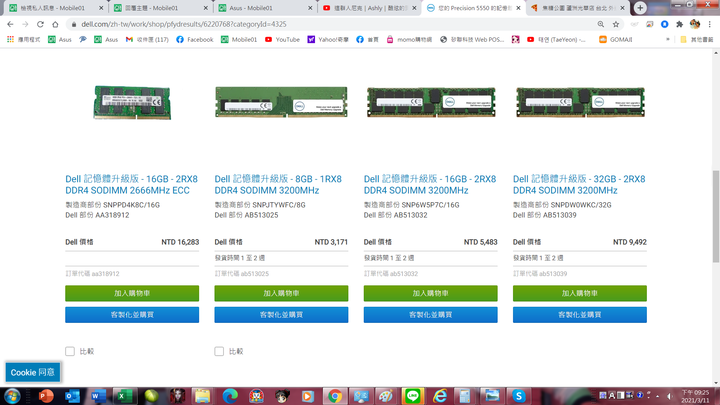Reload the page with the refresh icon

pyautogui.click(x=40, y=24)
